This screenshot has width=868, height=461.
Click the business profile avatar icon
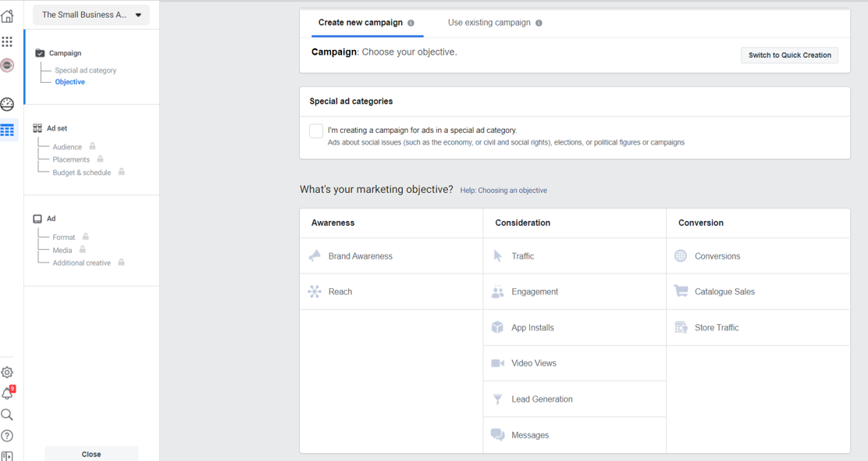(x=7, y=66)
